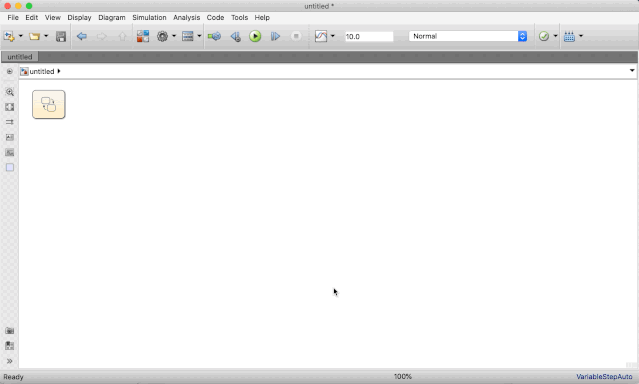Click the Step Back button

coord(235,36)
